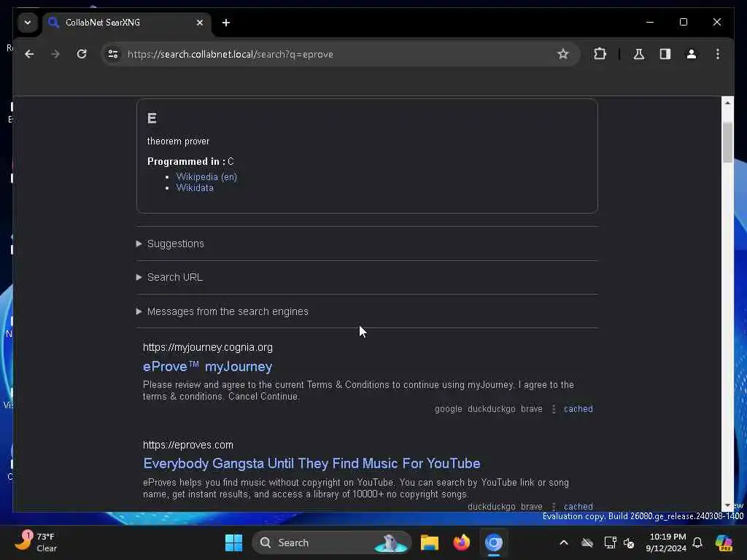Screen dimensions: 747x560
Task: Click the network display tray icon
Action: click(x=610, y=542)
